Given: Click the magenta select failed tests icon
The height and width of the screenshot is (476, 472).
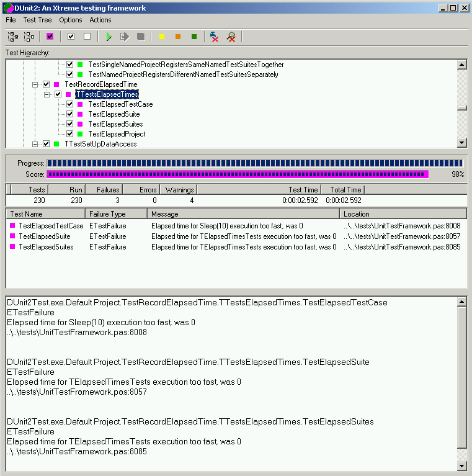Looking at the screenshot, I should [x=50, y=37].
